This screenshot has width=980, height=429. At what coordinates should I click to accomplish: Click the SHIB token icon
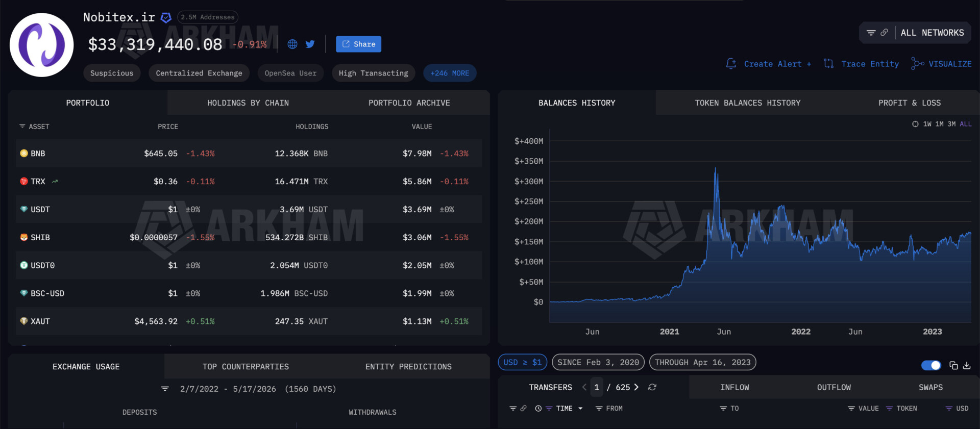[23, 237]
